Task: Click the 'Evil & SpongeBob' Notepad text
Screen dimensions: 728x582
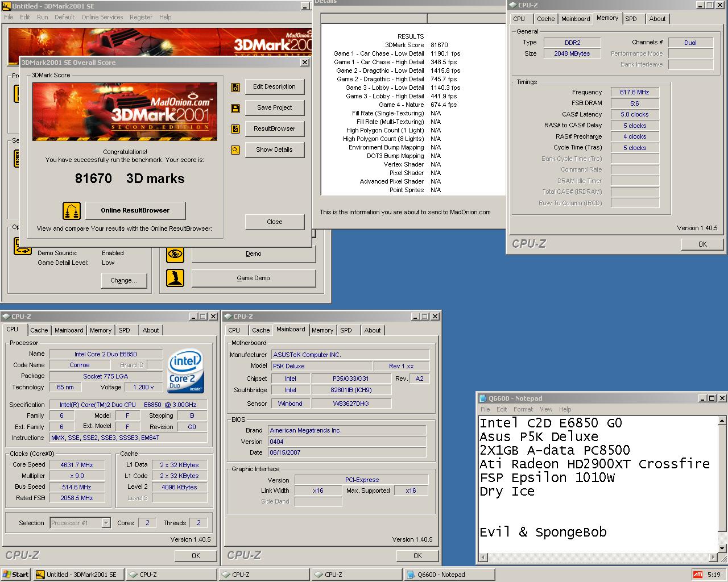Action: pos(543,533)
